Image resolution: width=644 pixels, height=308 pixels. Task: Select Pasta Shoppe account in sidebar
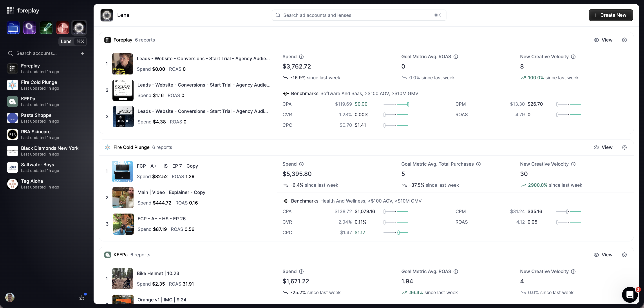coord(36,118)
